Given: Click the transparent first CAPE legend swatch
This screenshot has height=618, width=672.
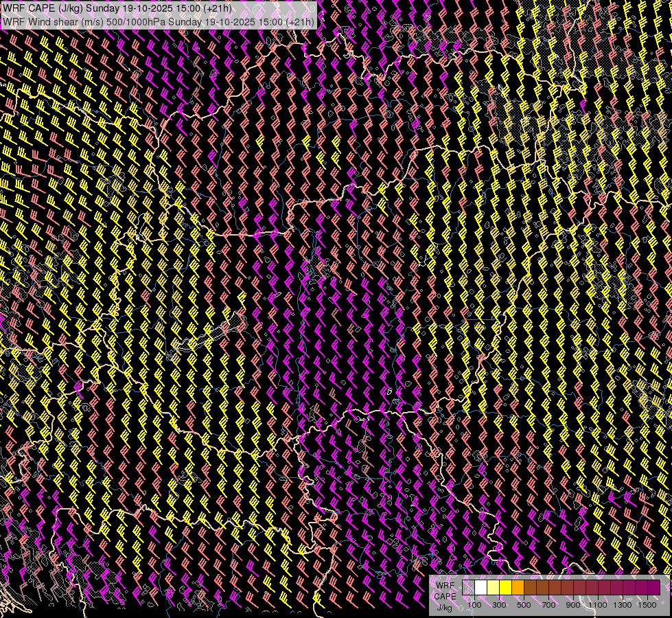Looking at the screenshot, I should click(x=469, y=588).
